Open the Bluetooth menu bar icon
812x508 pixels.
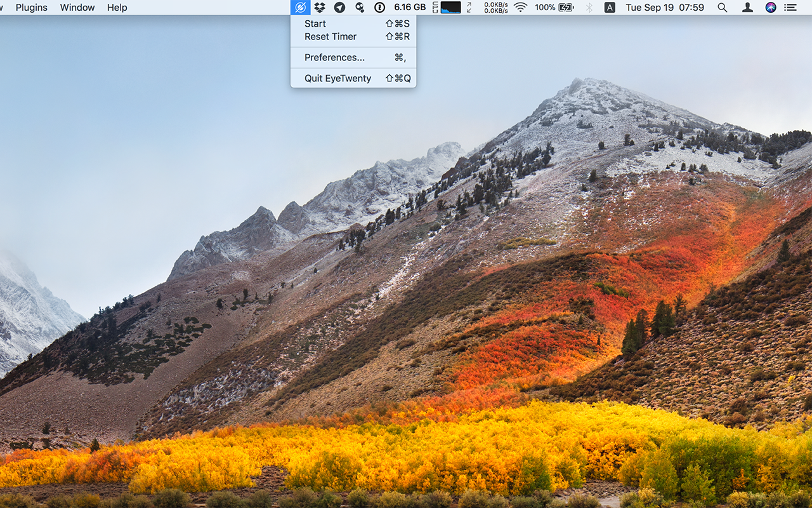(x=589, y=8)
